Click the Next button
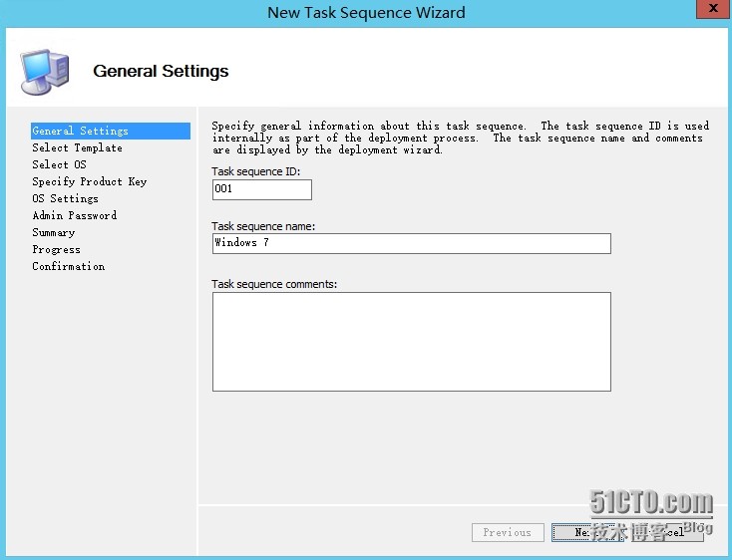Screen dimensions: 732x560 (x=587, y=532)
